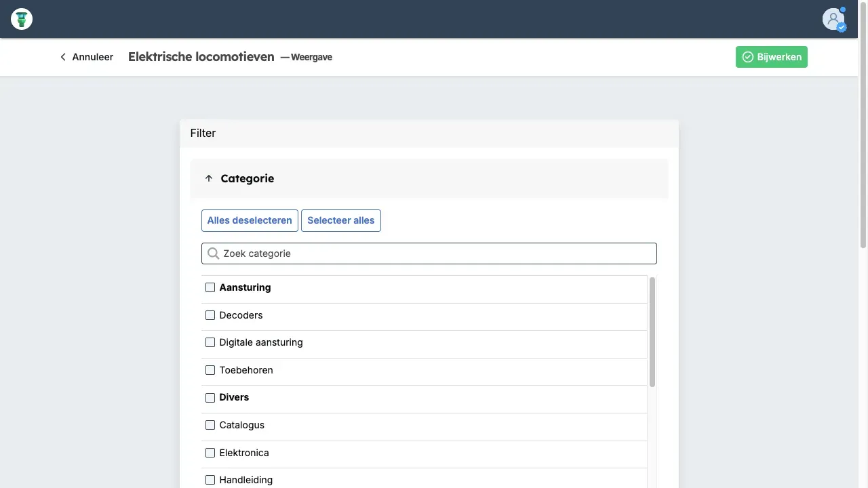The image size is (868, 488).
Task: Check the Handleiding checkbox
Action: [x=210, y=480]
